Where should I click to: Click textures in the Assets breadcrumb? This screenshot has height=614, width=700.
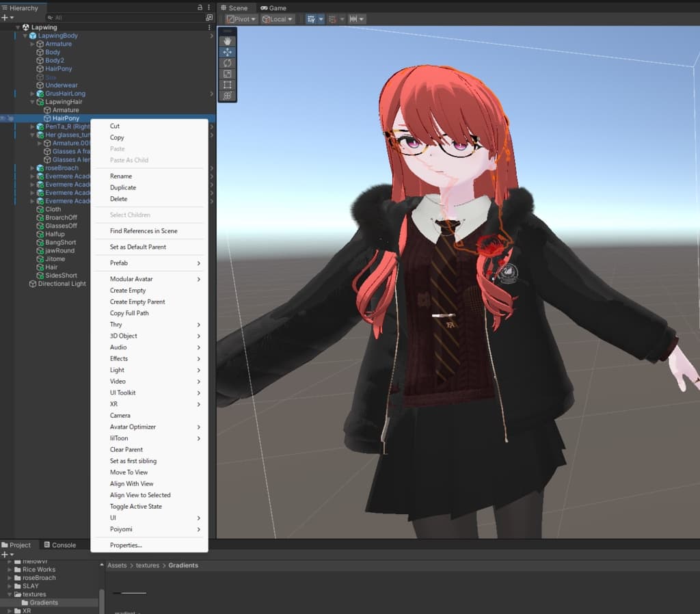coord(147,565)
